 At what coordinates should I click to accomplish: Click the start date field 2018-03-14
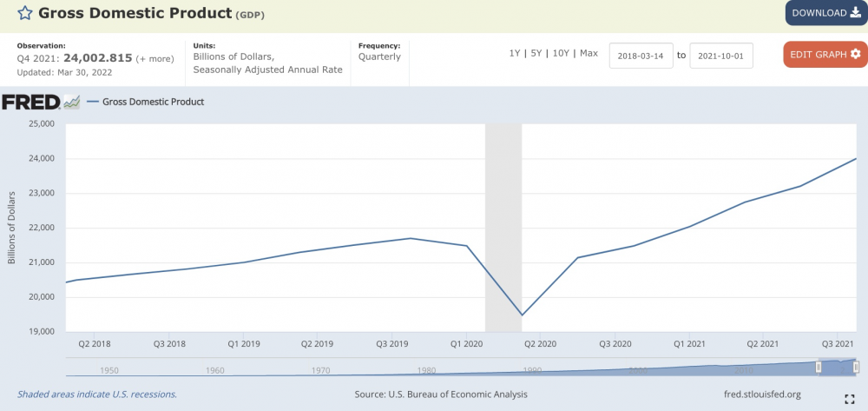[641, 56]
